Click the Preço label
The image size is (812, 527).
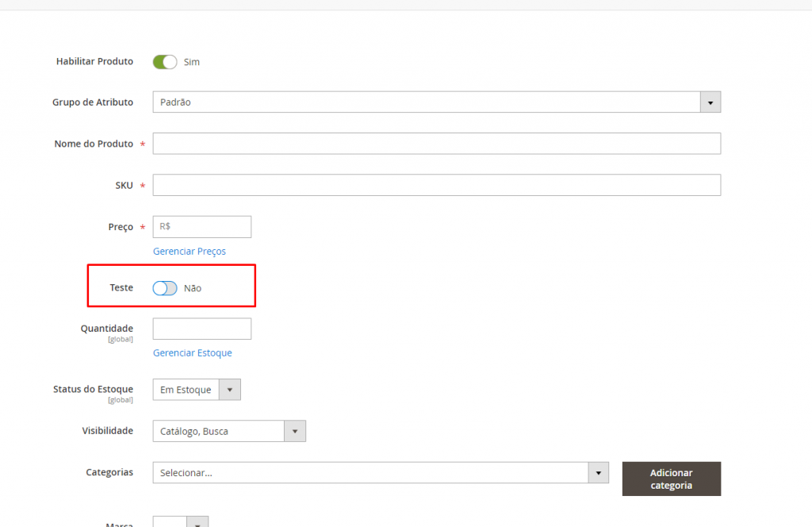pyautogui.click(x=121, y=227)
